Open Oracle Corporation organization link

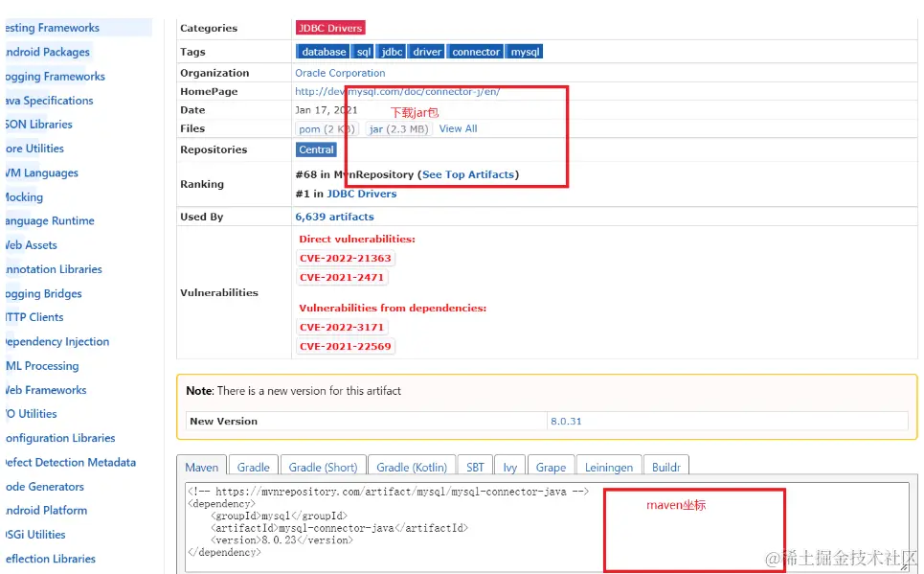tap(340, 73)
